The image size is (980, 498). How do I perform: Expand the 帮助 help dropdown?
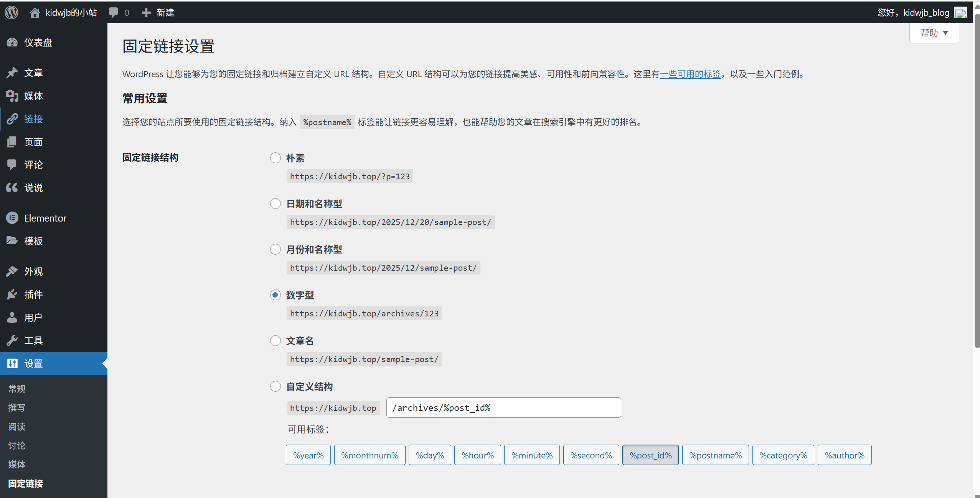click(x=934, y=33)
